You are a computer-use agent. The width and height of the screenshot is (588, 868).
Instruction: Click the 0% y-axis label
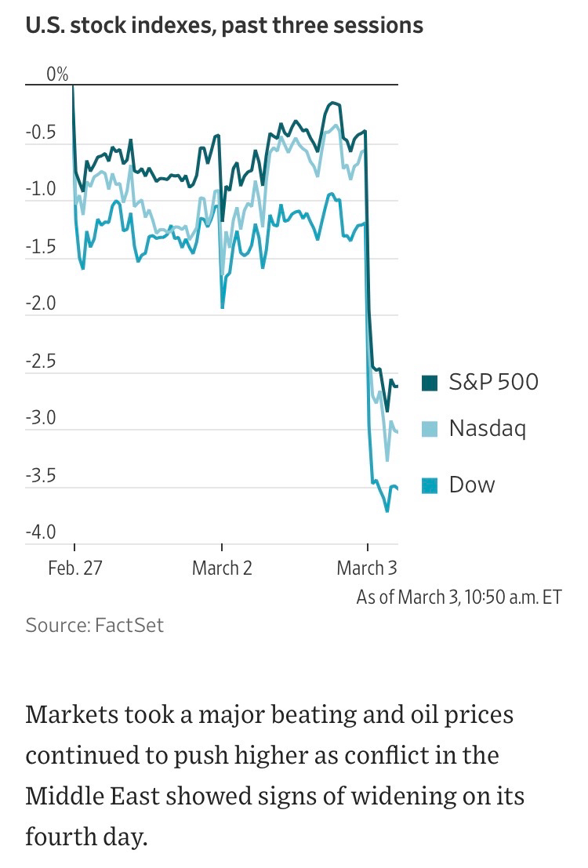[x=57, y=75]
